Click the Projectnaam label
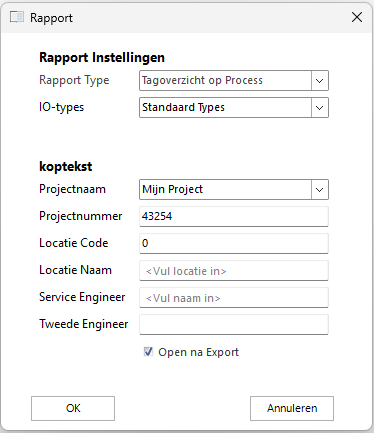Image resolution: width=374 pixels, height=433 pixels. click(x=72, y=189)
